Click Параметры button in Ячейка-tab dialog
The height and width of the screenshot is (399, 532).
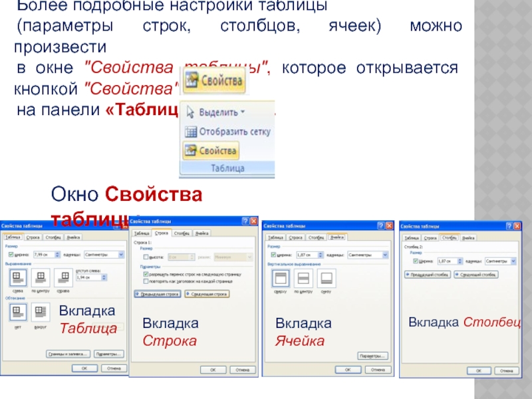[x=372, y=356]
